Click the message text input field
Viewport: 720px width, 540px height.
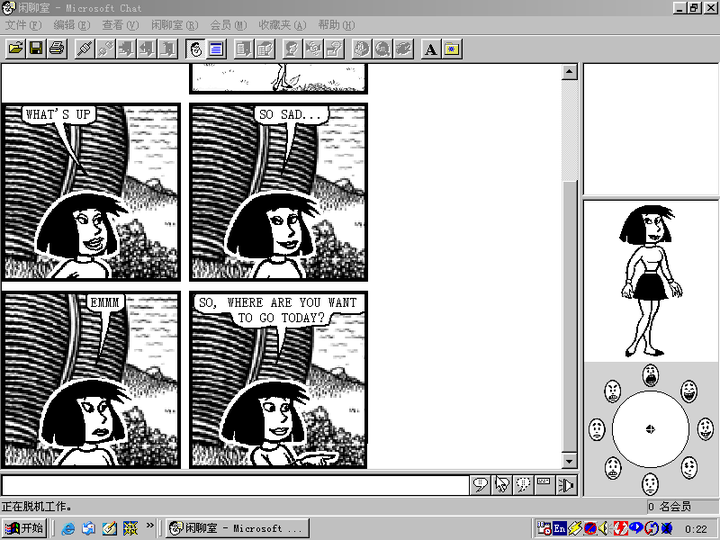coord(235,485)
